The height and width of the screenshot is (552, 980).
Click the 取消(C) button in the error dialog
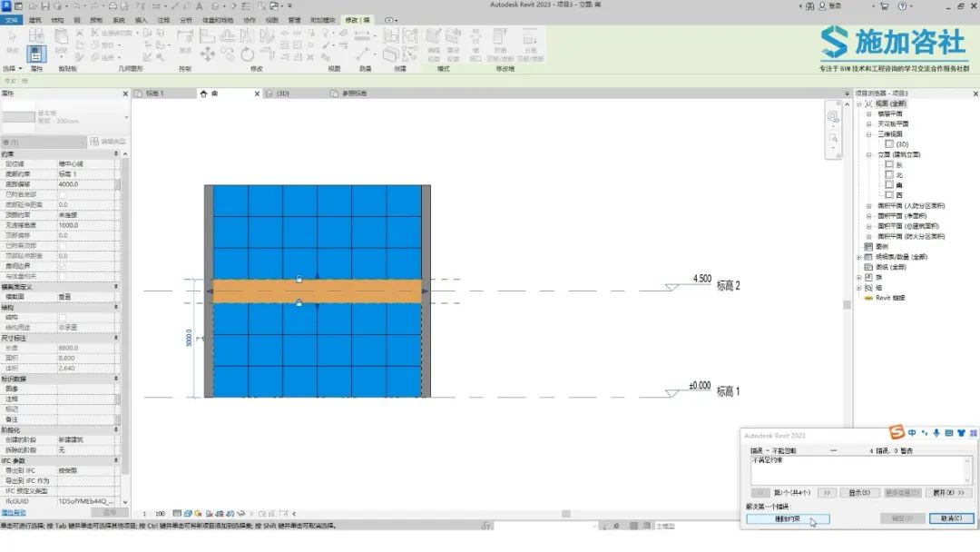tap(951, 518)
